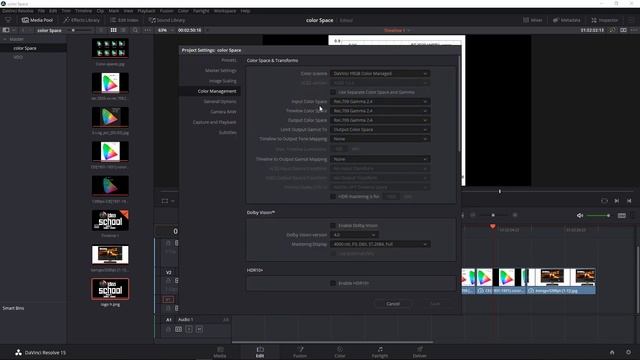Open Output Color Space dropdown
This screenshot has height=360, width=640.
380,120
